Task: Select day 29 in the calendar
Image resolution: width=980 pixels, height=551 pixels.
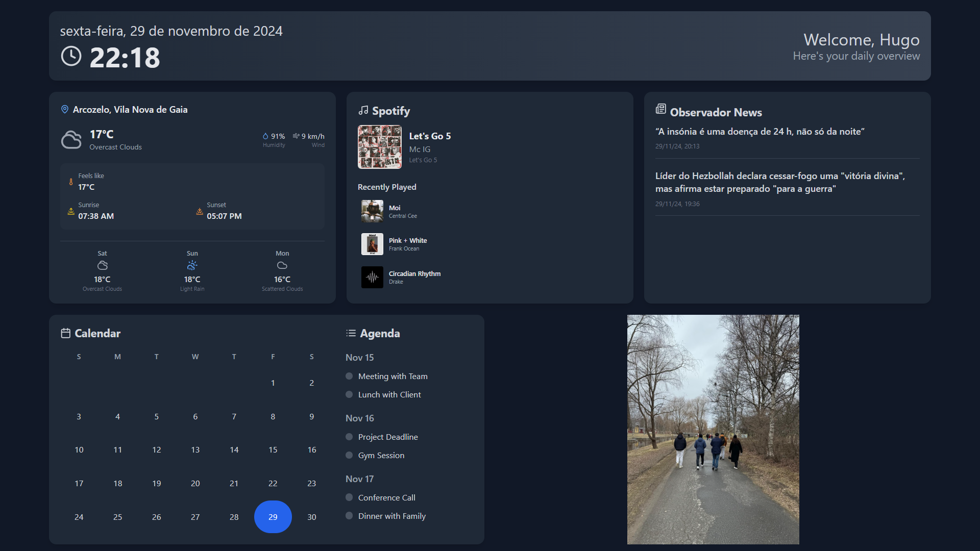Action: coord(273,517)
